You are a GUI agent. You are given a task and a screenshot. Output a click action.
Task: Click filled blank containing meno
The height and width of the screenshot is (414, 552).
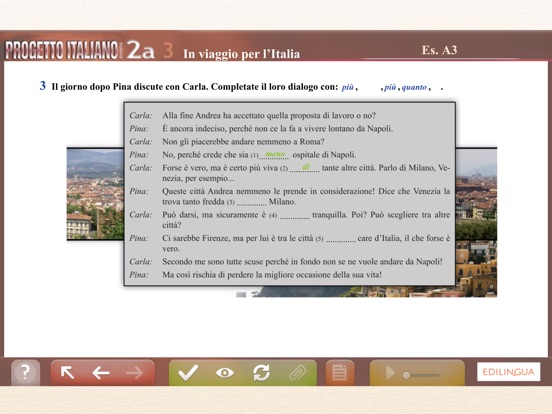coord(274,155)
